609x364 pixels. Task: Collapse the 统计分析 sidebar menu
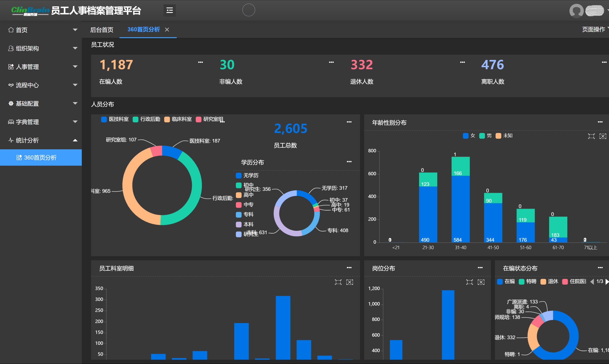75,140
